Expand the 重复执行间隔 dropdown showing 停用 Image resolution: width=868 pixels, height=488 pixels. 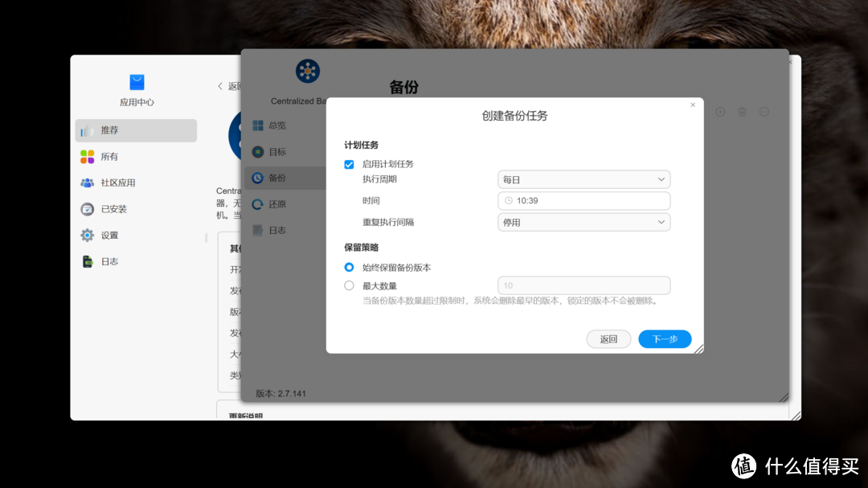[x=583, y=221]
